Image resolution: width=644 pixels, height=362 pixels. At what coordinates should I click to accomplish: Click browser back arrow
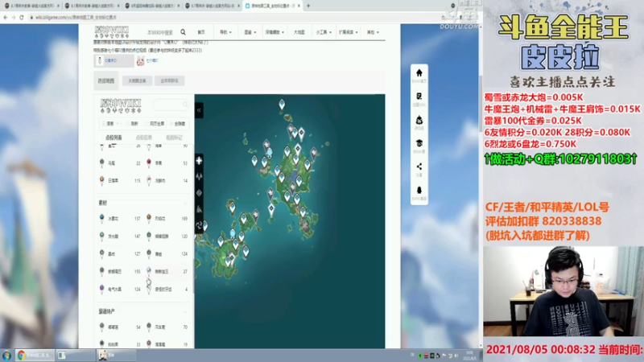(x=6, y=17)
